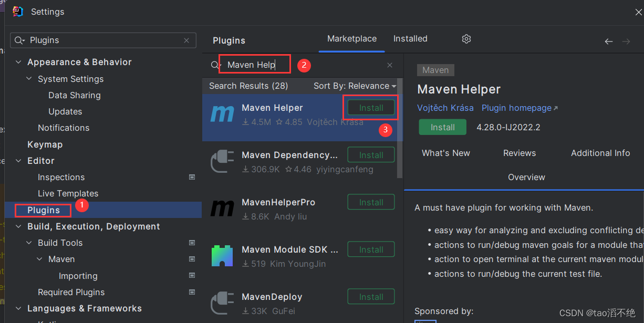Click the project-level icon beside Build Tools
This screenshot has height=323, width=644.
(x=192, y=243)
